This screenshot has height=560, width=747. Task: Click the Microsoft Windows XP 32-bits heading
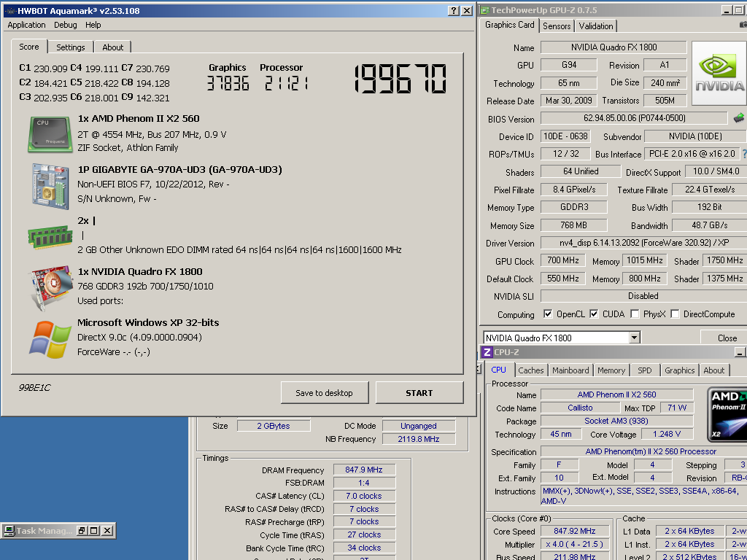[x=148, y=322]
